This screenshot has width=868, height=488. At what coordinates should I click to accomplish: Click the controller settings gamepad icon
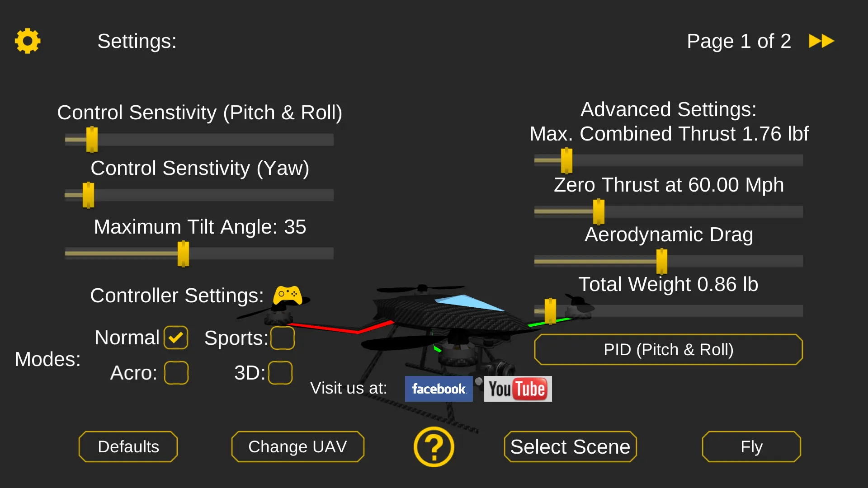point(288,294)
